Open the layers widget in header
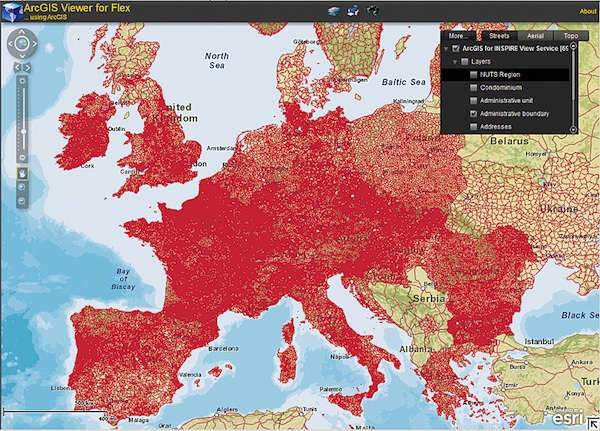The height and width of the screenshot is (431, 600). [x=333, y=11]
